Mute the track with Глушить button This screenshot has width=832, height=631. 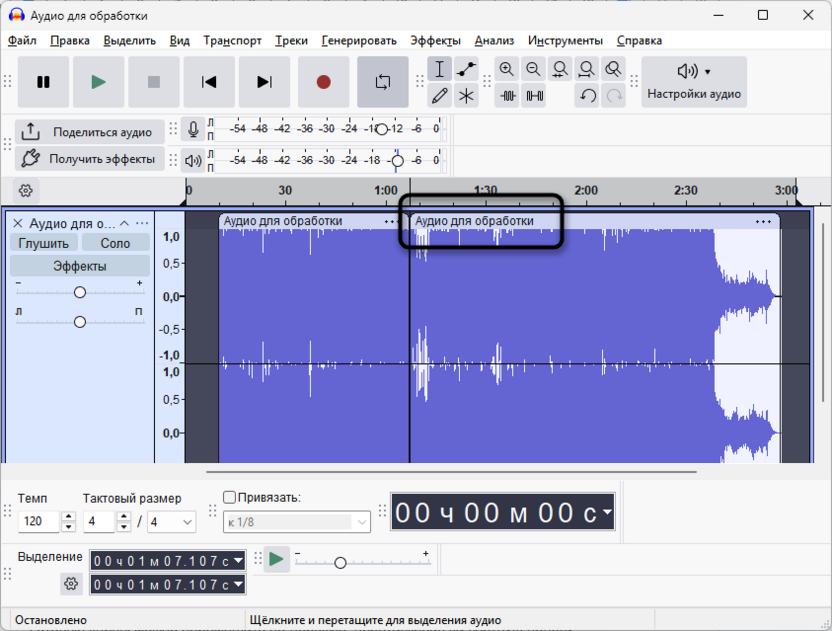(x=45, y=242)
